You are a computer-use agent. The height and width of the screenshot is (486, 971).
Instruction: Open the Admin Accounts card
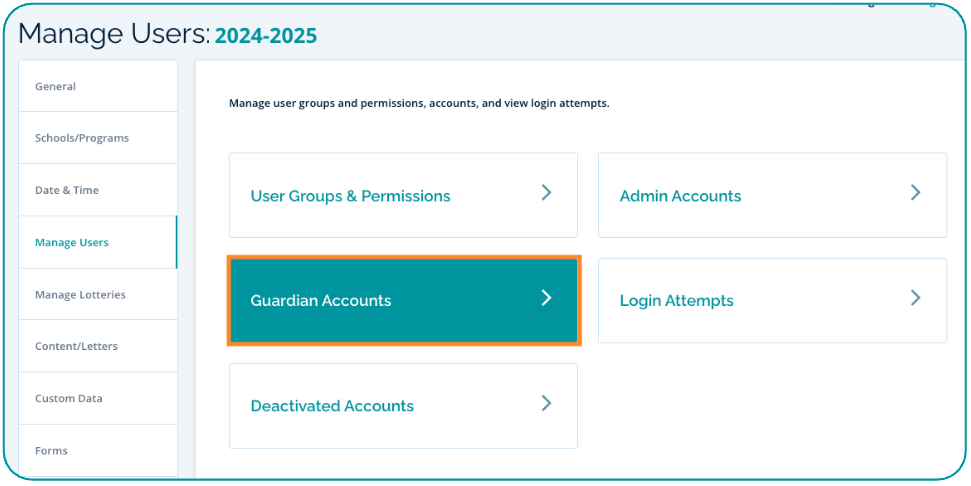coord(681,196)
